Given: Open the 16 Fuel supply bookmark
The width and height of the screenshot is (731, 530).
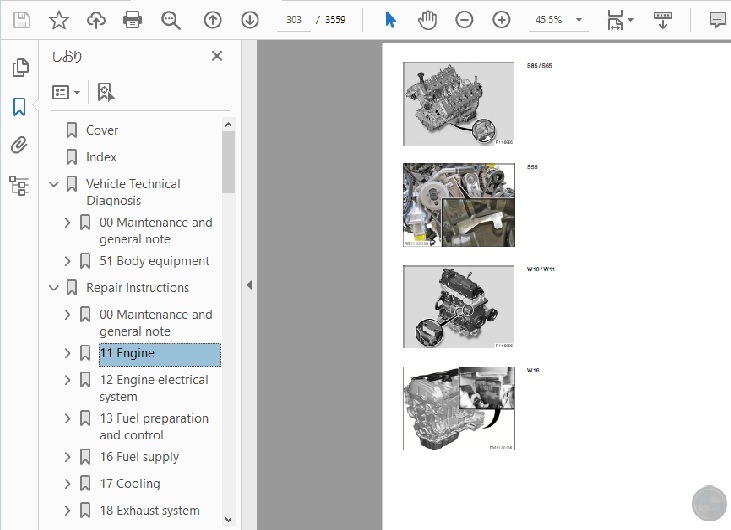Looking at the screenshot, I should (x=139, y=457).
